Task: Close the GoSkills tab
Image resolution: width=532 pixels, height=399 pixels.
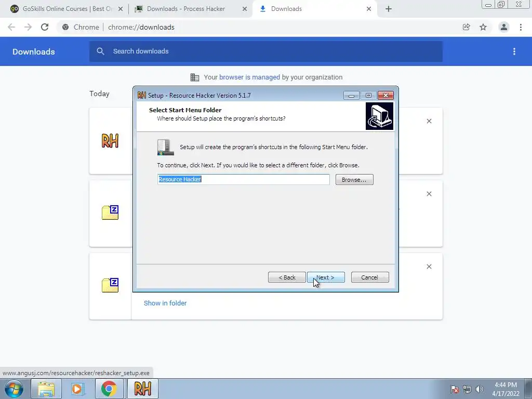Action: pyautogui.click(x=121, y=9)
